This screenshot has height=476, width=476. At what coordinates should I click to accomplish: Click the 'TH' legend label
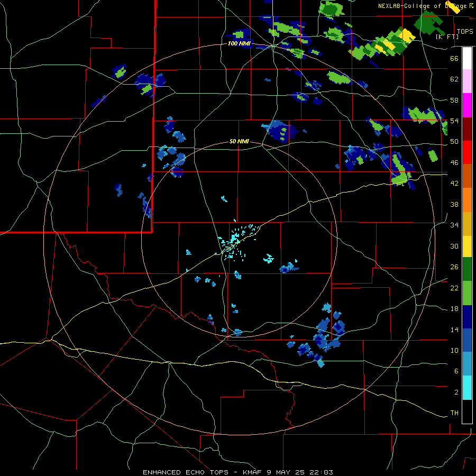[x=454, y=413]
